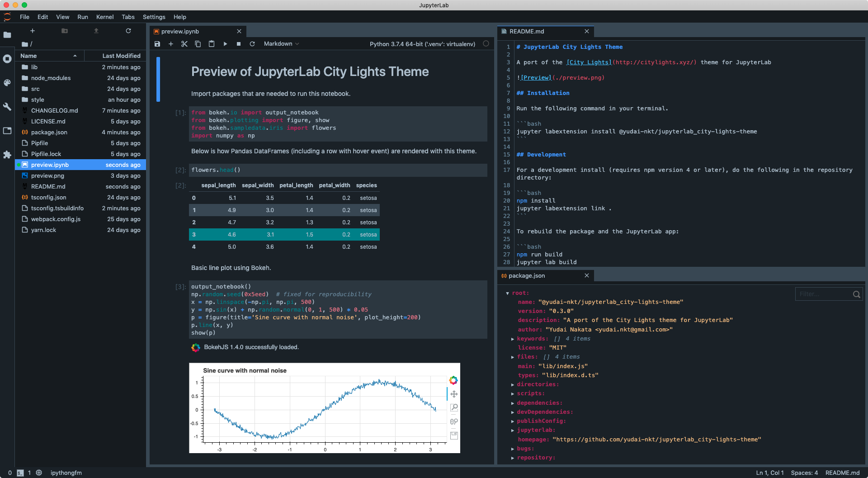
Task: Expand the jupyterlab node
Action: click(513, 431)
